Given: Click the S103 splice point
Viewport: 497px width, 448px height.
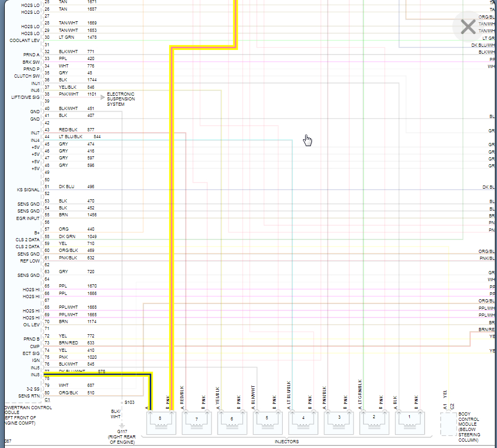Looking at the screenshot, I should click(x=122, y=403).
